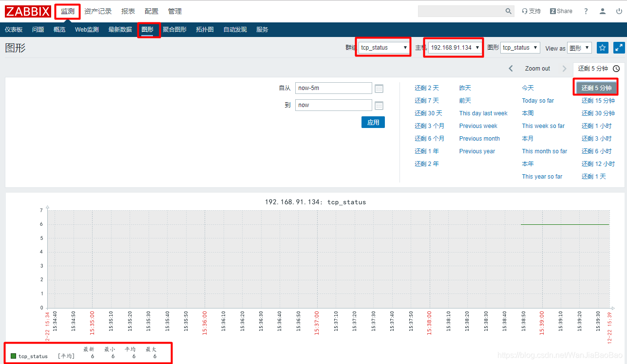The image size is (627, 364).
Task: Select 还剩 1 年 range
Action: click(427, 151)
